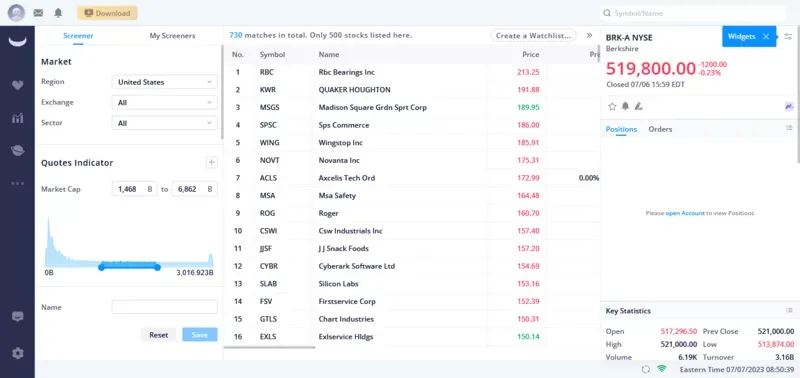Open the Positions panel menu icon

[789, 128]
